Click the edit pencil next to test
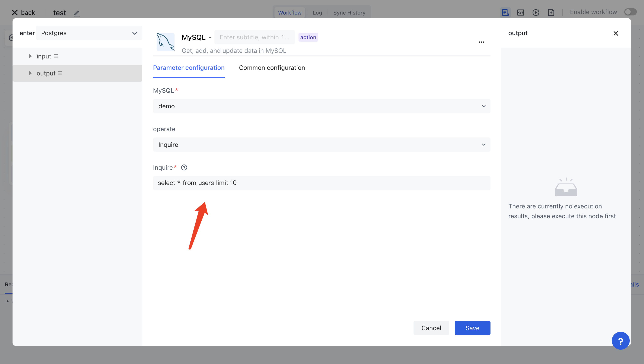 point(77,13)
